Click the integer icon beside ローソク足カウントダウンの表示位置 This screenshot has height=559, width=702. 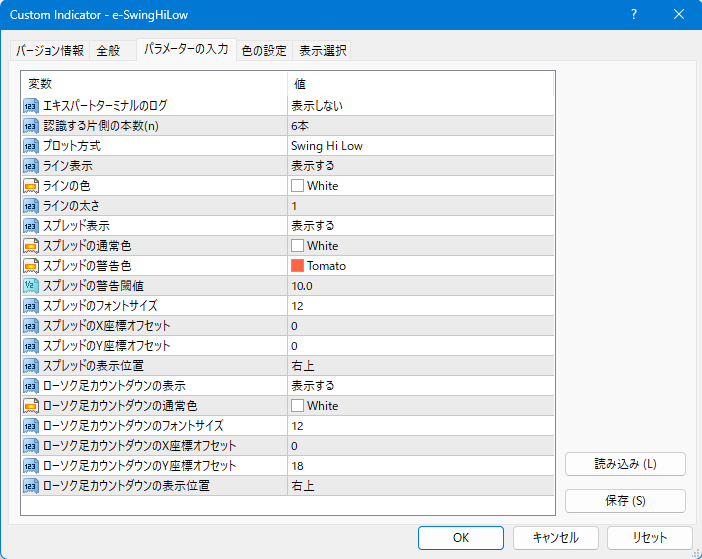tap(30, 486)
